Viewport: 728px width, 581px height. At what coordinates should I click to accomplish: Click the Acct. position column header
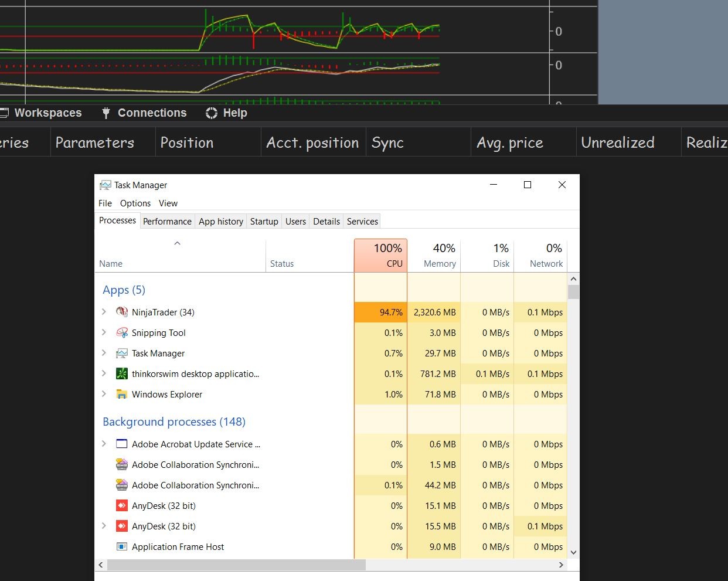pos(314,142)
